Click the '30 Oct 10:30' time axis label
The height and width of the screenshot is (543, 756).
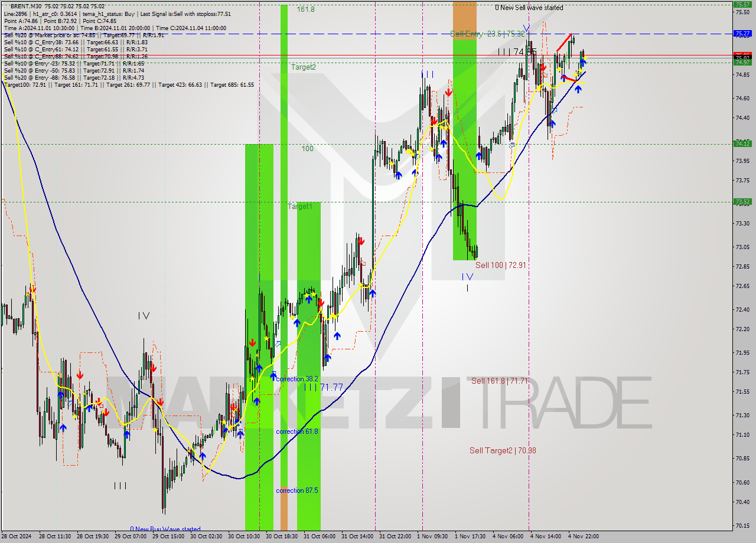[x=245, y=537]
